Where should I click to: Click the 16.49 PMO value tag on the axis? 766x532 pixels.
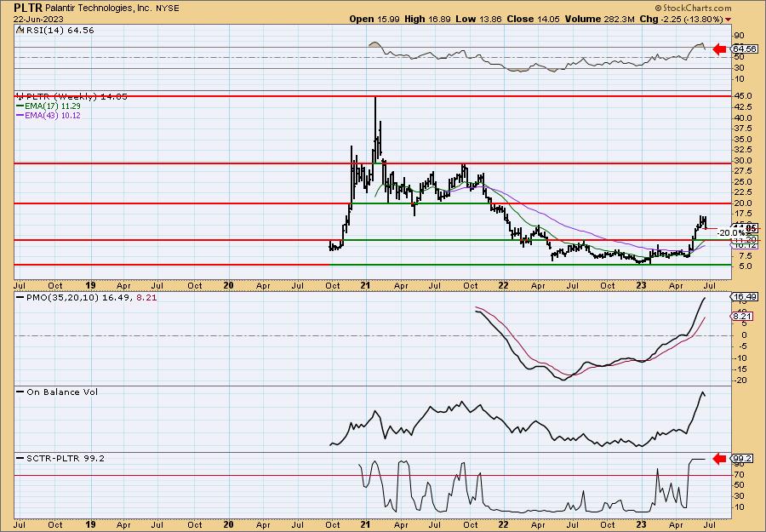click(746, 297)
